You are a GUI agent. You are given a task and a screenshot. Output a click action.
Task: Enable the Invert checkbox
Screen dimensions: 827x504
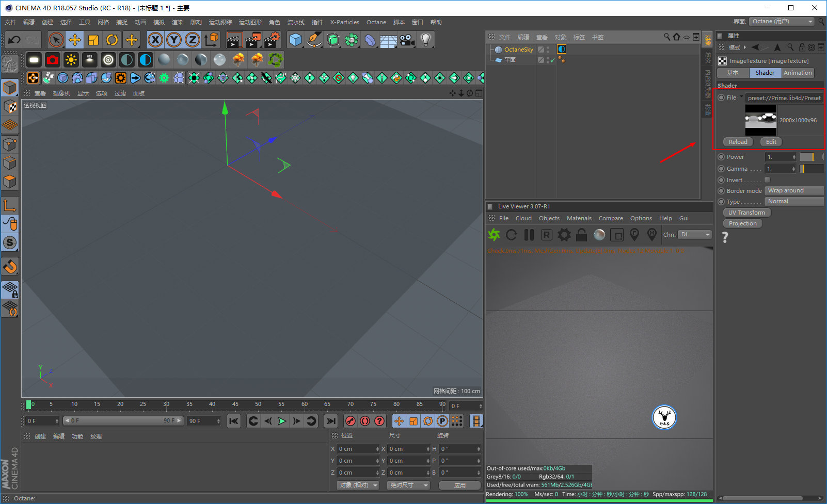click(x=767, y=180)
